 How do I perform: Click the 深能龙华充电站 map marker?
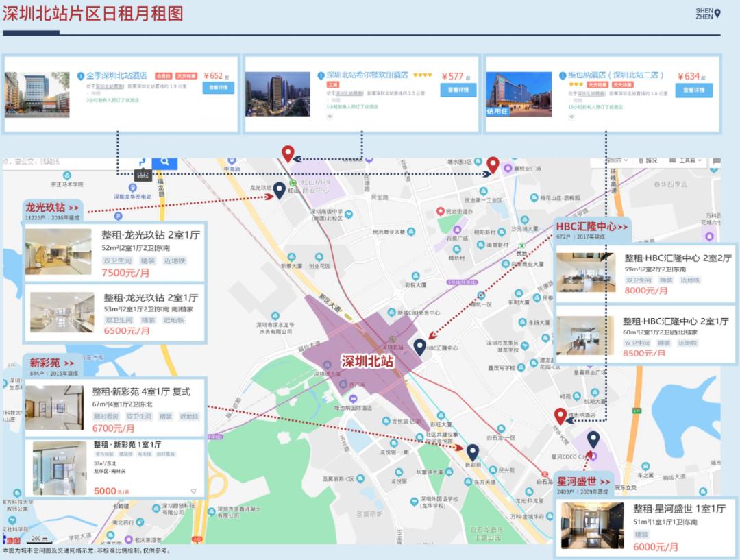[x=133, y=188]
